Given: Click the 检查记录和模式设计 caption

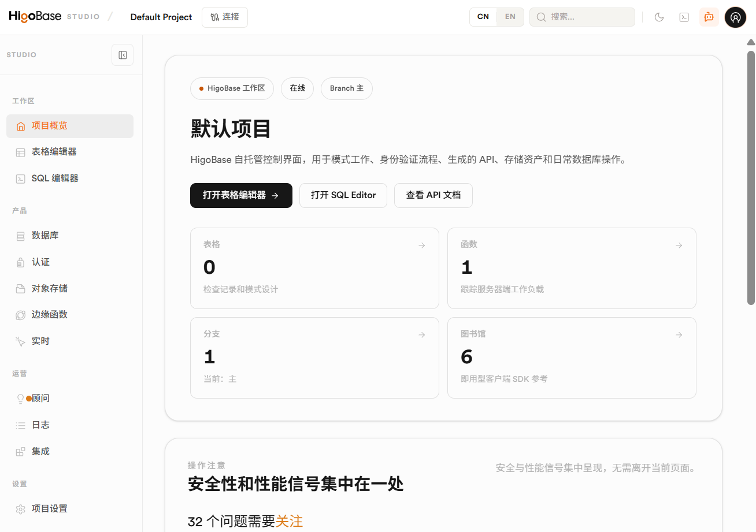Looking at the screenshot, I should (x=240, y=289).
